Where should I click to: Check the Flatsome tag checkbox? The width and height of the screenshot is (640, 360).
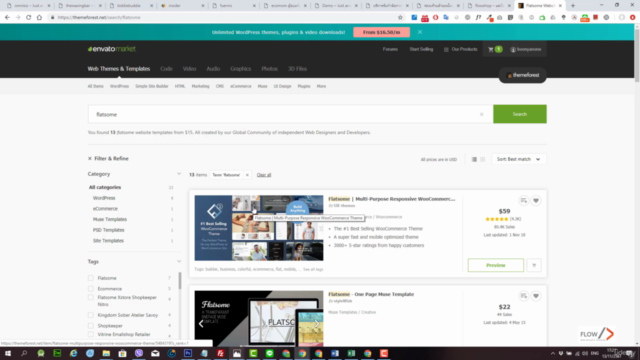coord(91,278)
